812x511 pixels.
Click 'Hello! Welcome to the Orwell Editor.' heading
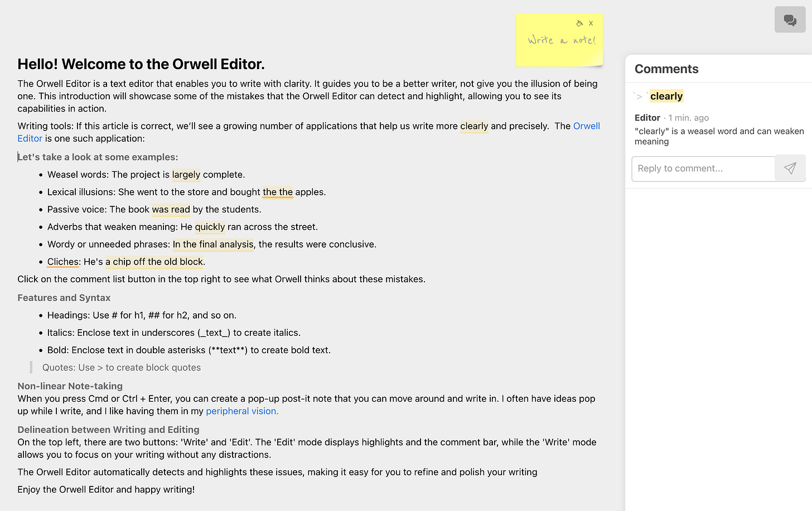[x=141, y=64]
